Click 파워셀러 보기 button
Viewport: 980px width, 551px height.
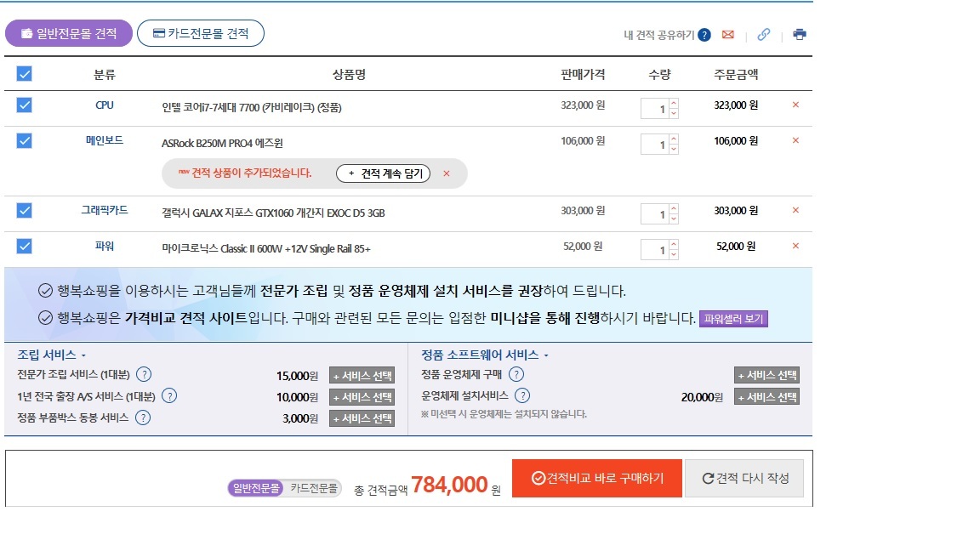click(x=734, y=319)
